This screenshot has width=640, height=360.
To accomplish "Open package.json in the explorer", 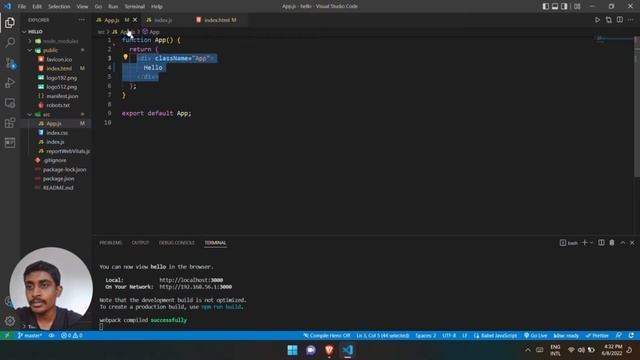I will pyautogui.click(x=58, y=178).
